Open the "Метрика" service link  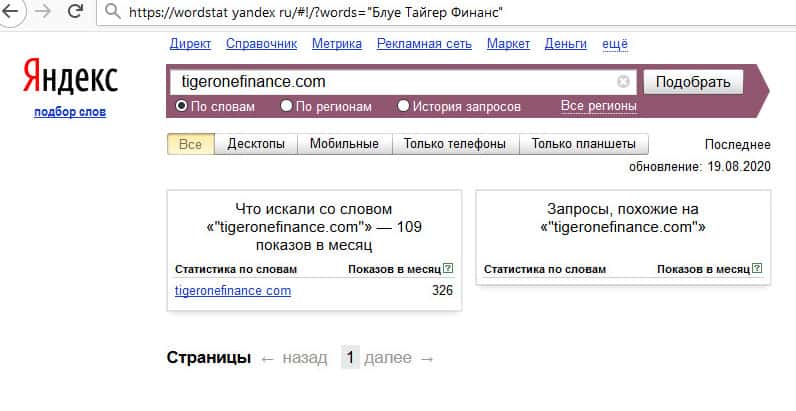(x=337, y=44)
